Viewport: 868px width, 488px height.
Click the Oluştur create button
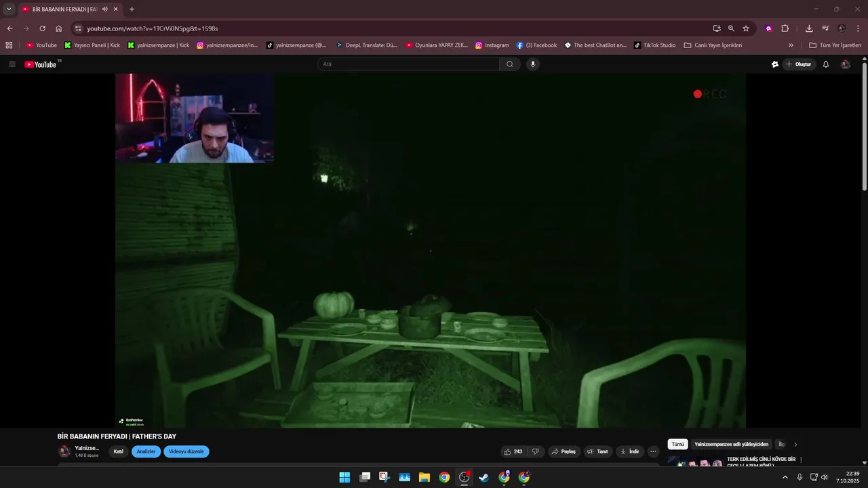point(799,64)
